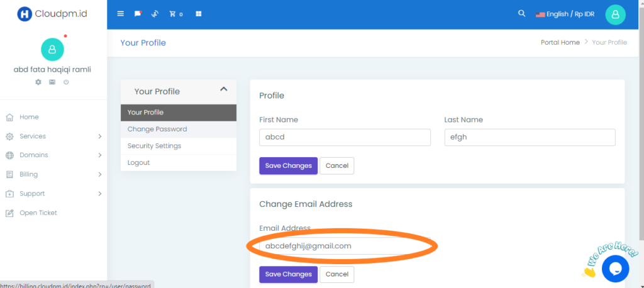Cancel the email address change

coord(337,274)
